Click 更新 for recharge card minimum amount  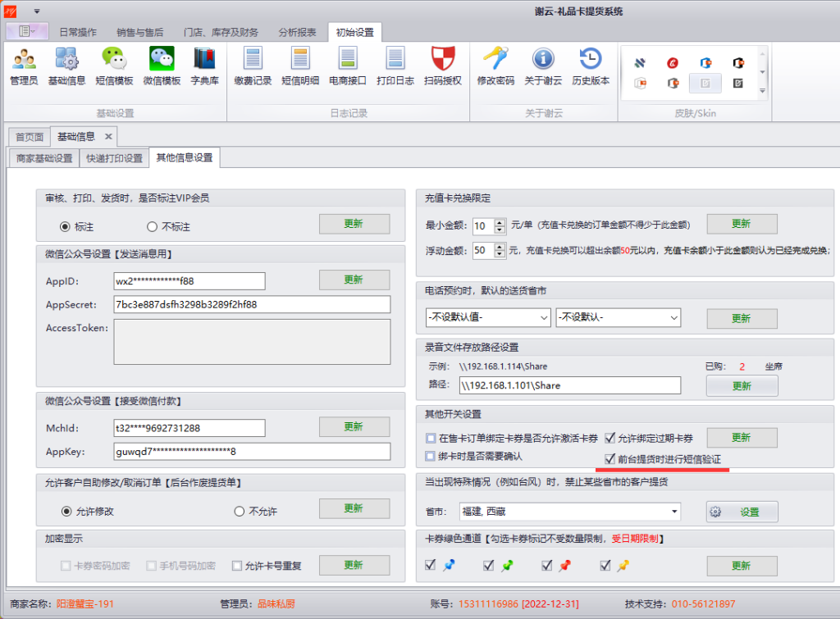(x=742, y=224)
